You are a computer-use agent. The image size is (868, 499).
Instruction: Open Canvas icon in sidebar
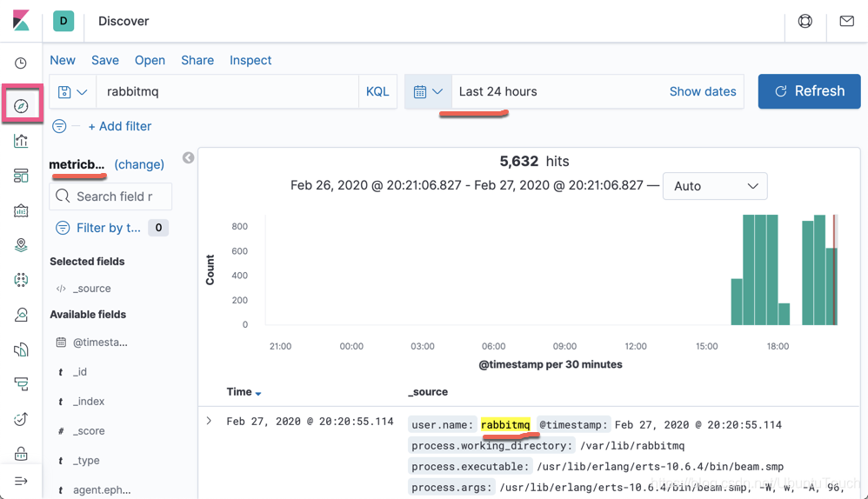coord(21,210)
